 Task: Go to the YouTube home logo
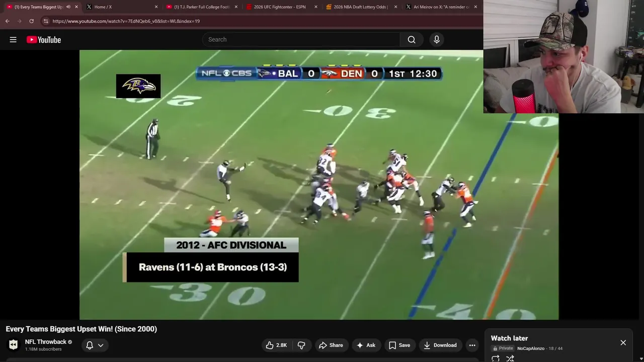point(44,40)
